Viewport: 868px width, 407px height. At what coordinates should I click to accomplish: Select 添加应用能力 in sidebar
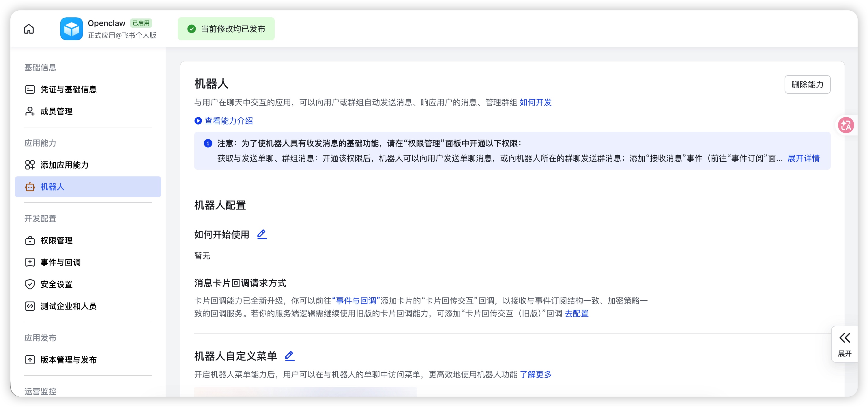[x=64, y=165]
